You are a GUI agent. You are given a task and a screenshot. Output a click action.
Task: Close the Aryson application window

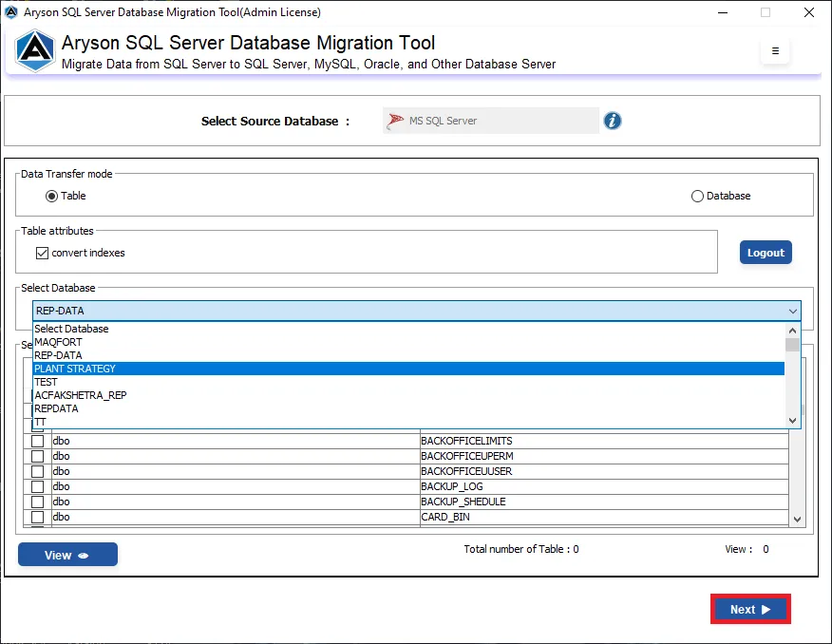click(808, 12)
